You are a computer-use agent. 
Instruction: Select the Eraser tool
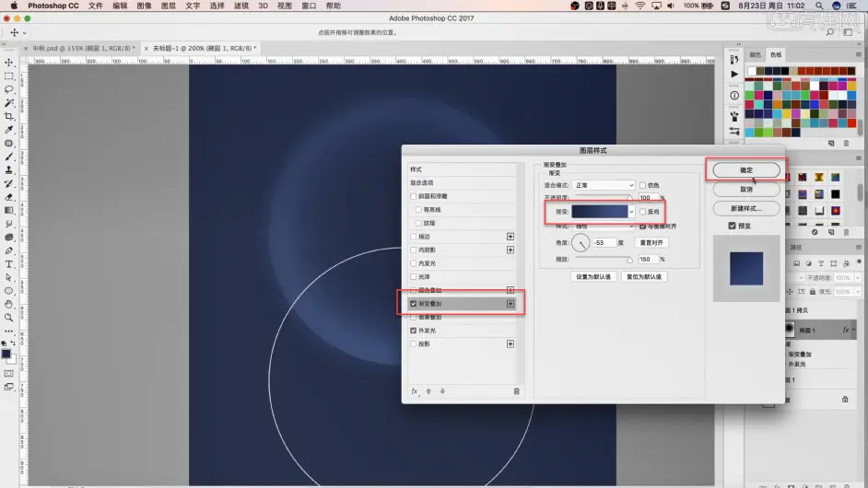pos(9,197)
